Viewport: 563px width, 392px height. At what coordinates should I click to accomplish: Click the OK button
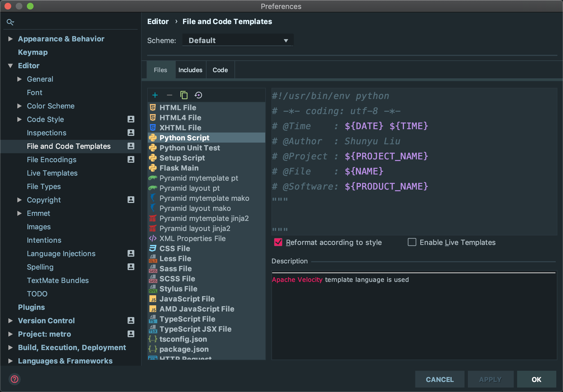pyautogui.click(x=536, y=379)
